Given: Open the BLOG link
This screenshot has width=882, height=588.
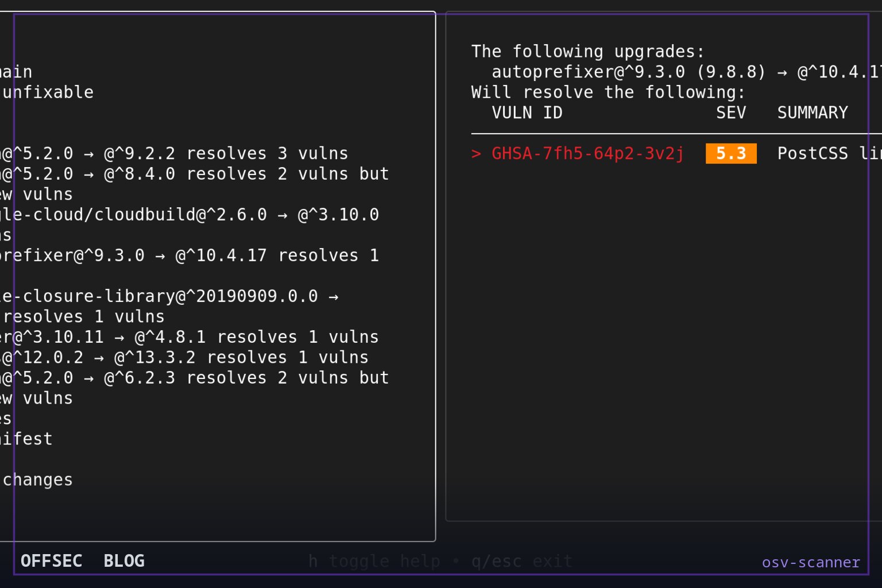Looking at the screenshot, I should pyautogui.click(x=124, y=560).
